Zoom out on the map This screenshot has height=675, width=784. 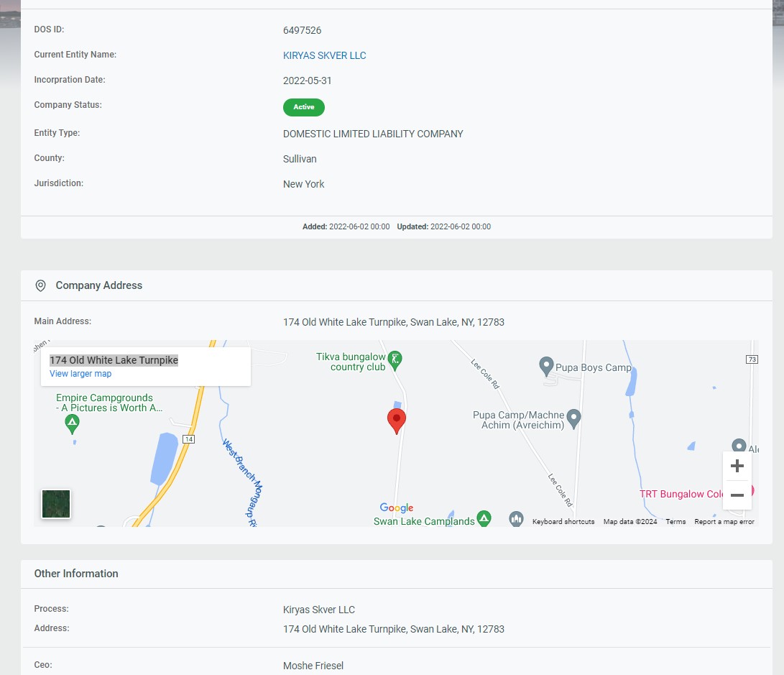(x=737, y=495)
